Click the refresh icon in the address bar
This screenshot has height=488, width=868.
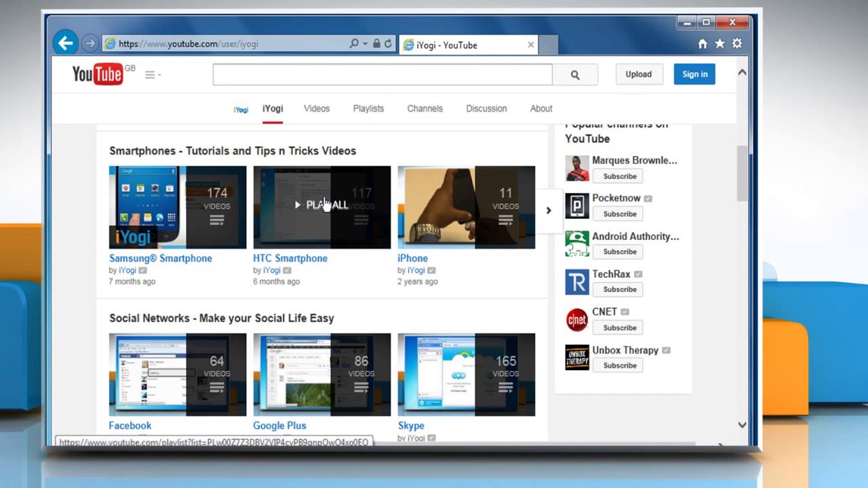388,43
